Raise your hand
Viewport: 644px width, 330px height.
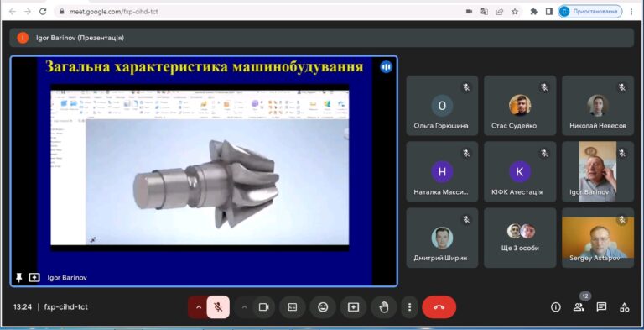coord(384,307)
